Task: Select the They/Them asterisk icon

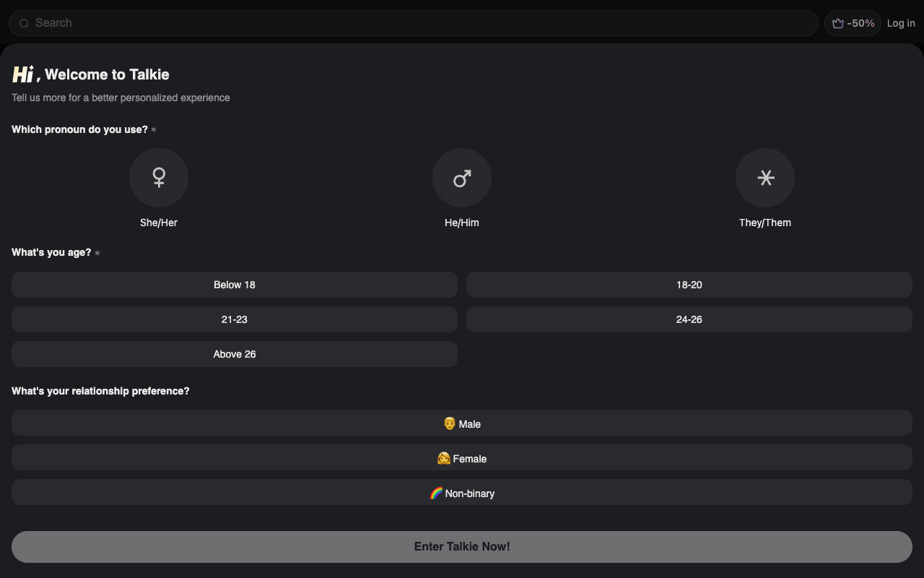Action: 765,178
